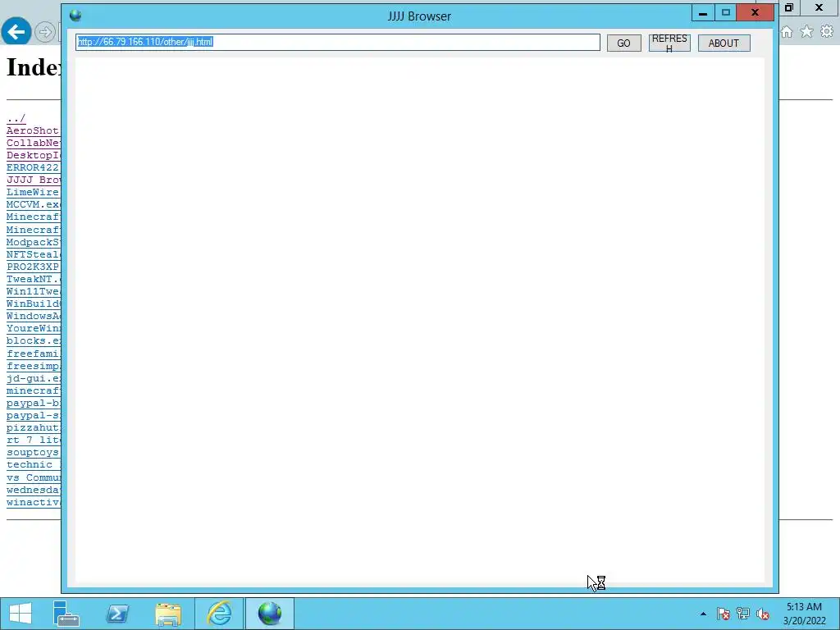The height and width of the screenshot is (630, 840).
Task: Open the WinBuild link in index
Action: (x=33, y=304)
